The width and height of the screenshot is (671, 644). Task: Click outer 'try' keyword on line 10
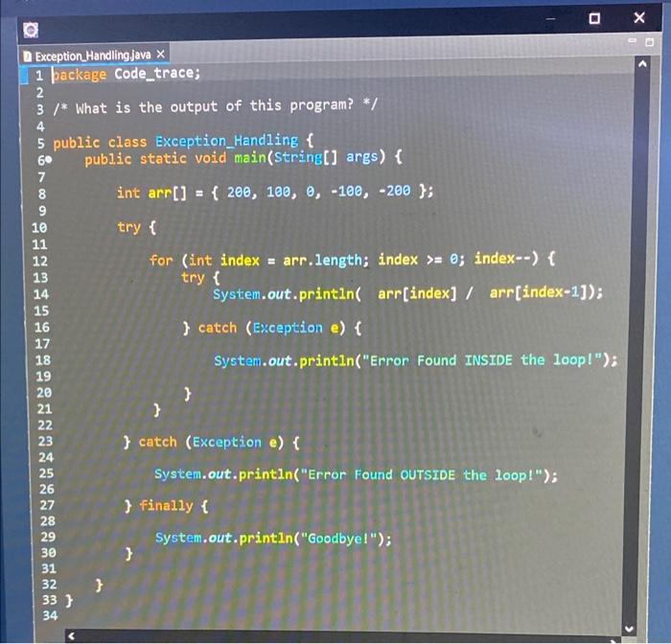pyautogui.click(x=128, y=227)
